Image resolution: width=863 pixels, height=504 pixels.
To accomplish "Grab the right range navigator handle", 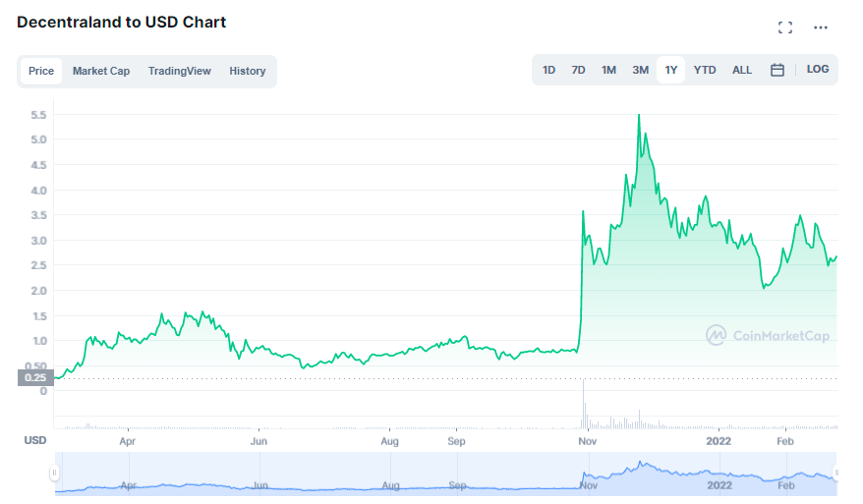I will [836, 473].
